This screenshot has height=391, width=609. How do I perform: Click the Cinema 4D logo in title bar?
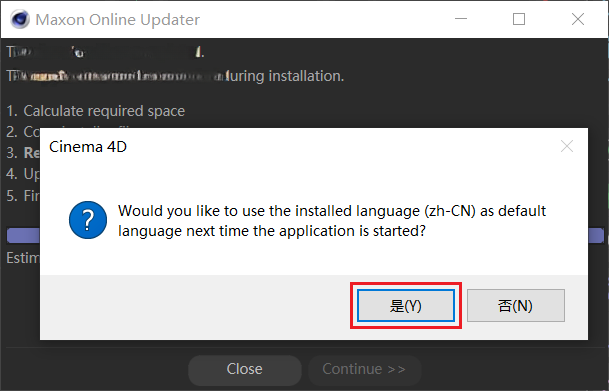pos(19,19)
